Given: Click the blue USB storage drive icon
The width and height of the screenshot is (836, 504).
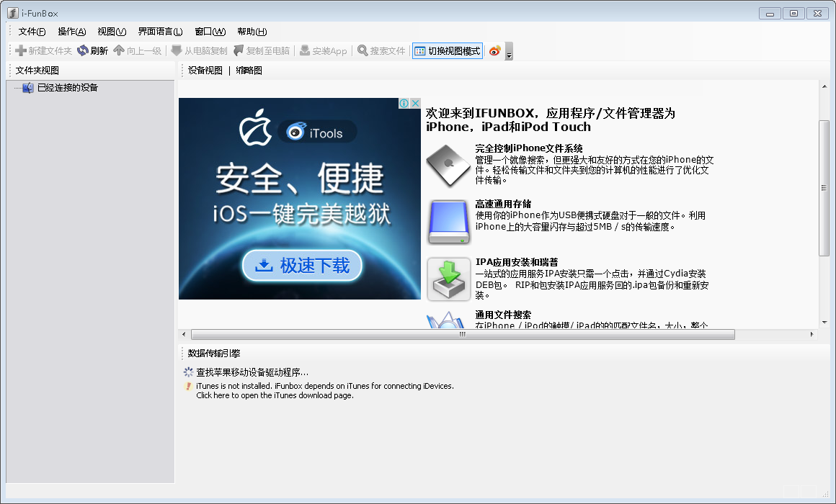Looking at the screenshot, I should point(449,222).
